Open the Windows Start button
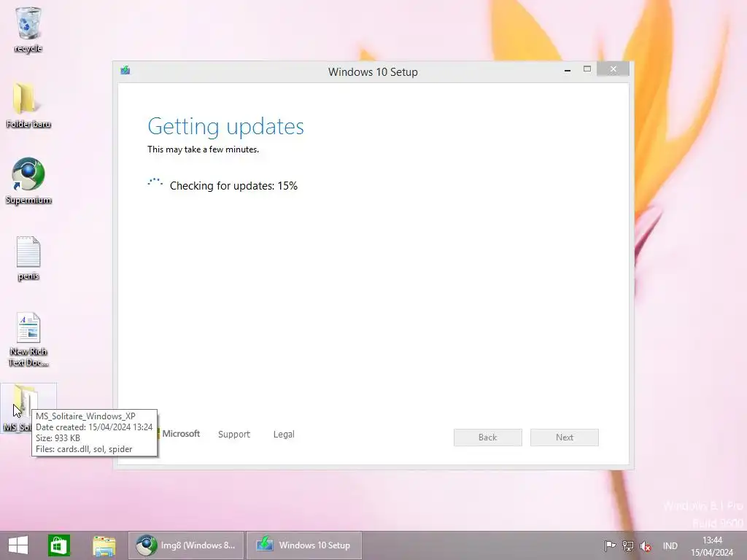This screenshot has height=560, width=747. [x=18, y=545]
